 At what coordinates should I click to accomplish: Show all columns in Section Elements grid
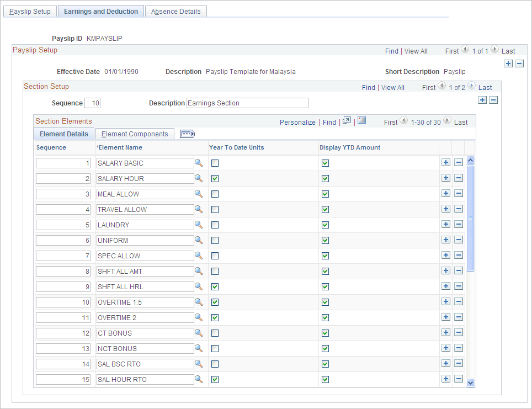click(188, 134)
